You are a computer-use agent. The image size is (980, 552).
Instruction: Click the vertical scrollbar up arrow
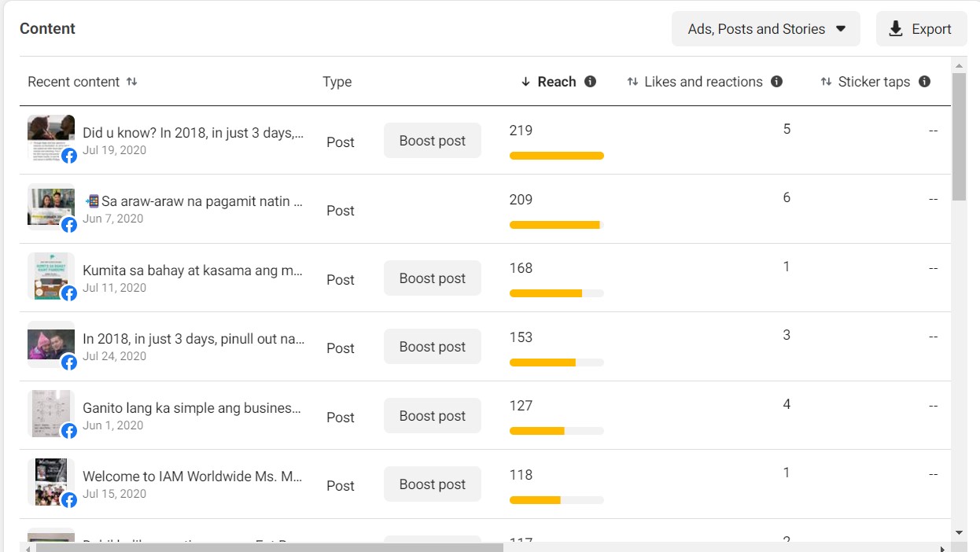point(959,64)
